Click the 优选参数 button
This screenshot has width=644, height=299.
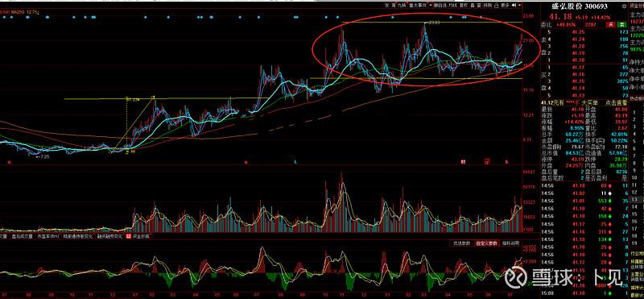pos(461,243)
